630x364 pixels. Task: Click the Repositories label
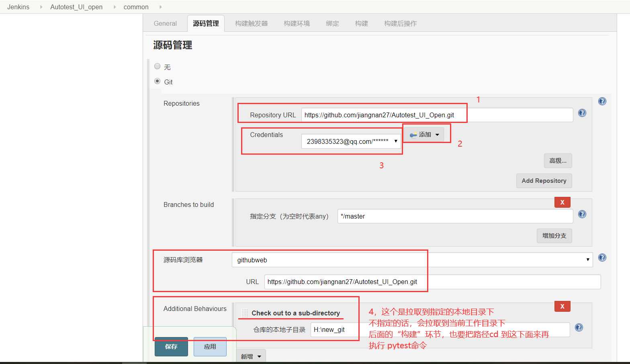click(x=182, y=103)
